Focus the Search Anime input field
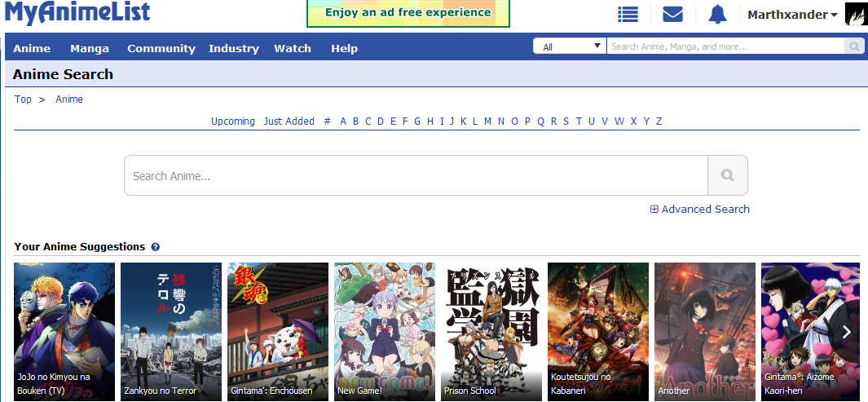 [x=416, y=175]
